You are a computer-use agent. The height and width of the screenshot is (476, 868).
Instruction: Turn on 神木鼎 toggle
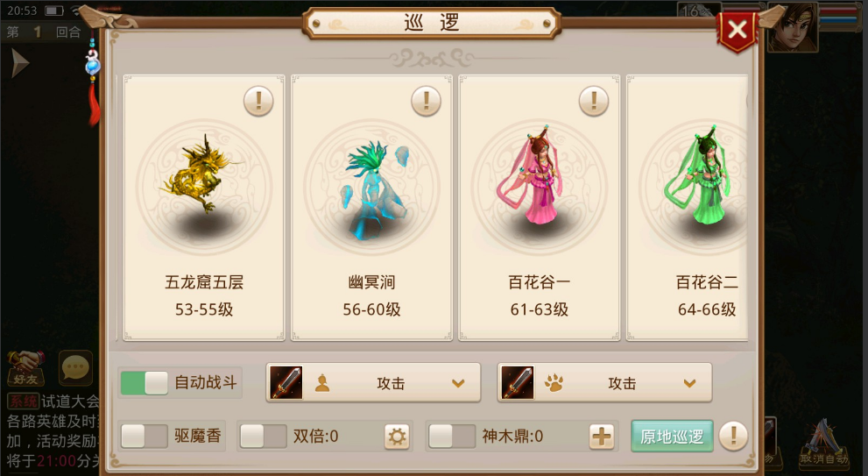pos(452,437)
